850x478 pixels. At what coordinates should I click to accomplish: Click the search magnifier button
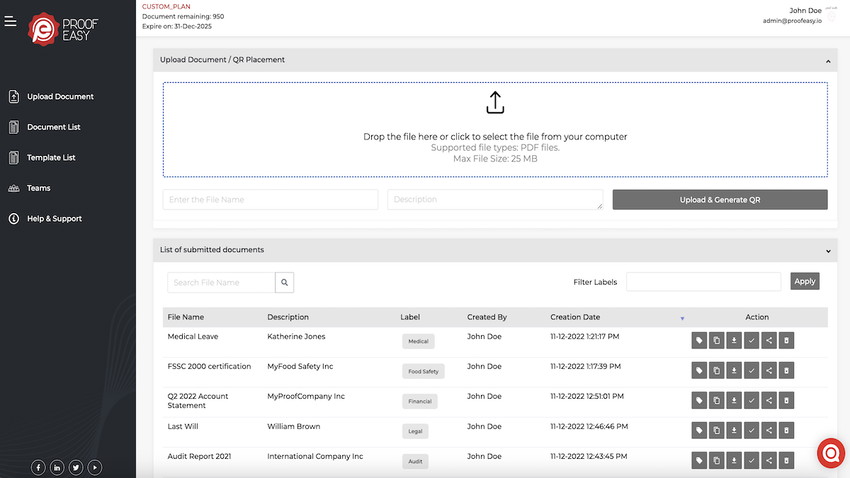pyautogui.click(x=285, y=282)
